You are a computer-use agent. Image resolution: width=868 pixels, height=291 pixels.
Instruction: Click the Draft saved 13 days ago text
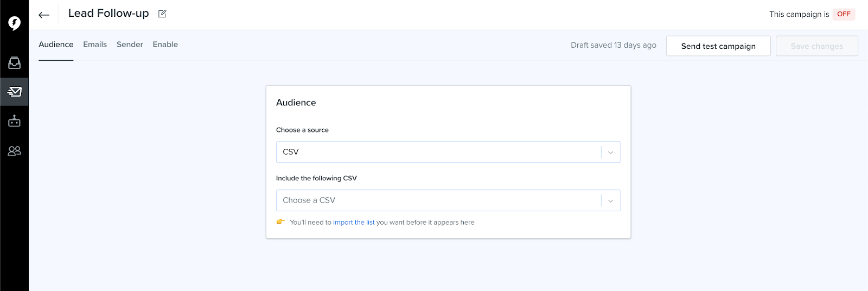click(614, 45)
